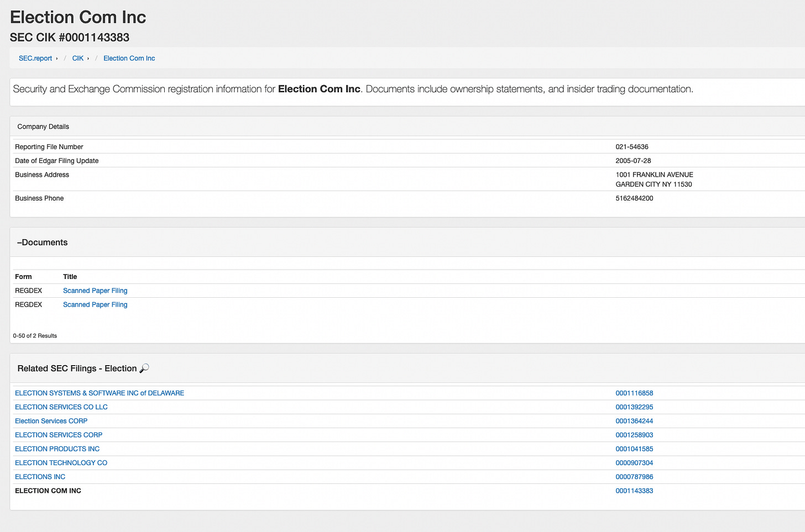This screenshot has height=532, width=805.
Task: Click the Form column header
Action: (x=23, y=277)
